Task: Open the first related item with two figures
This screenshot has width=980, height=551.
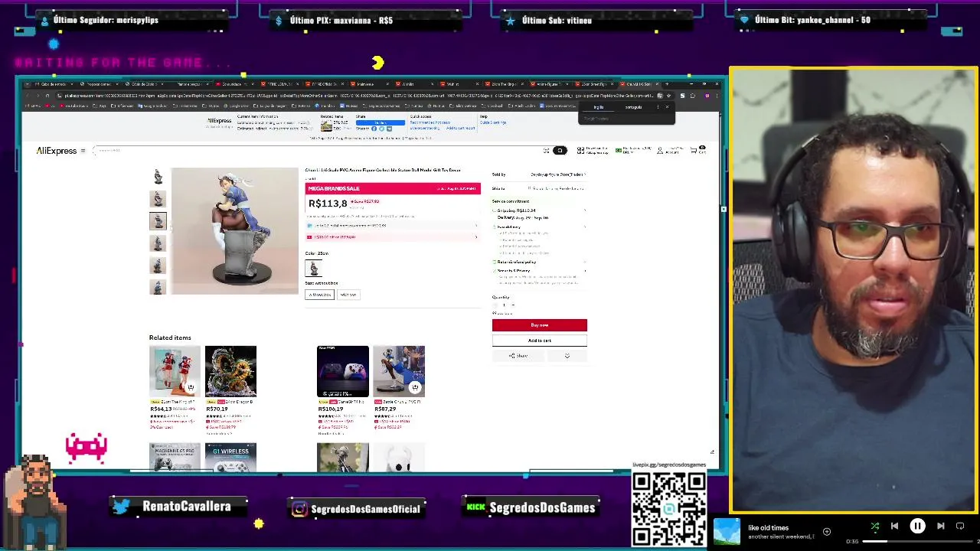Action: (x=175, y=371)
